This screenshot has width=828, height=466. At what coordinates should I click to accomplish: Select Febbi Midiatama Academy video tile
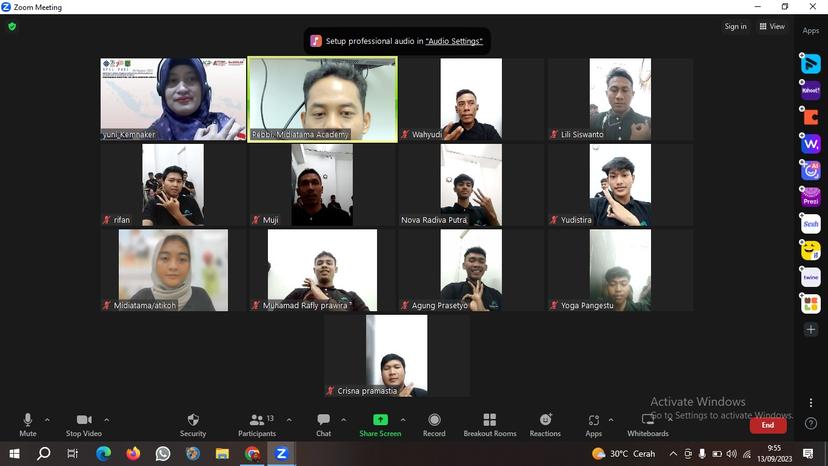click(323, 99)
